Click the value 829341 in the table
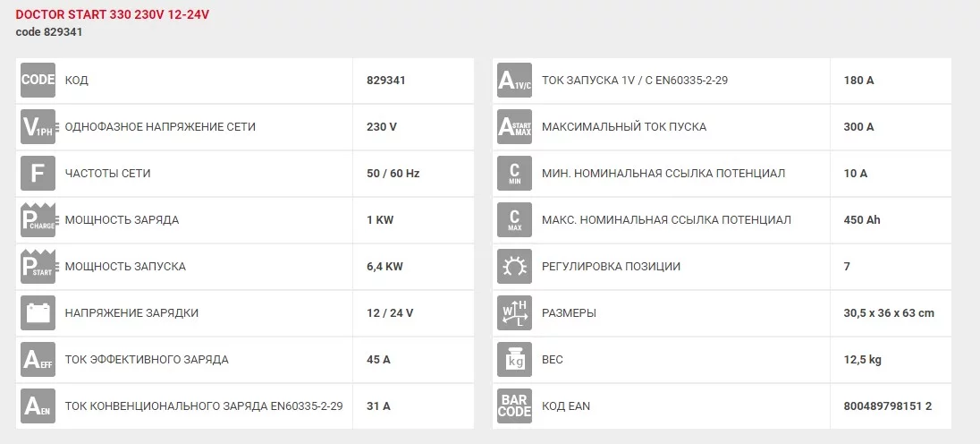The image size is (980, 444). [x=386, y=81]
